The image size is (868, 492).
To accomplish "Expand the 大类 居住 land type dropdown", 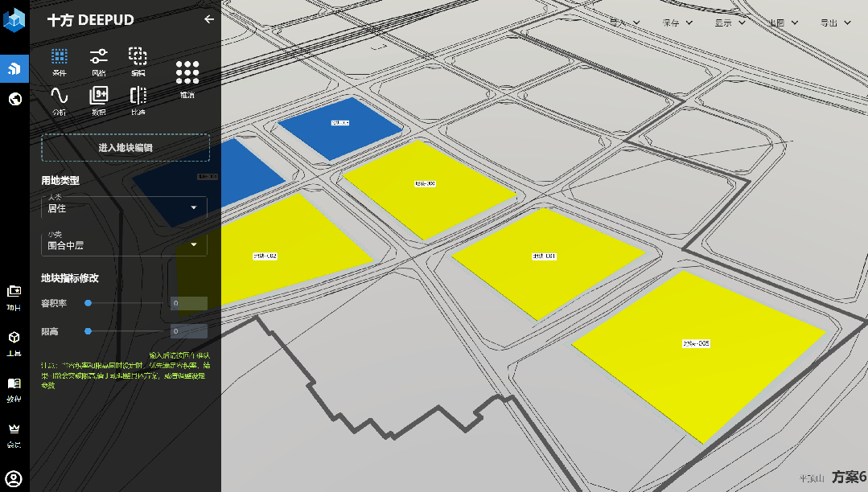I will coord(125,207).
